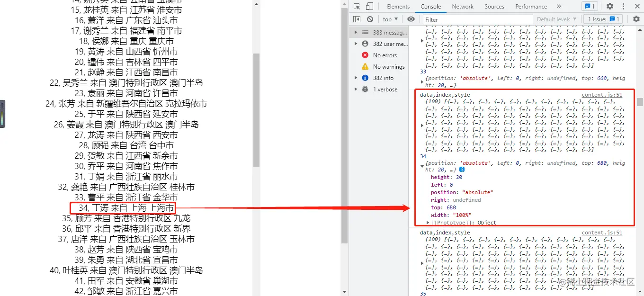Click list row '18, 侯娜 来自 重庆 重庆市'
644x296 pixels.
click(126, 41)
